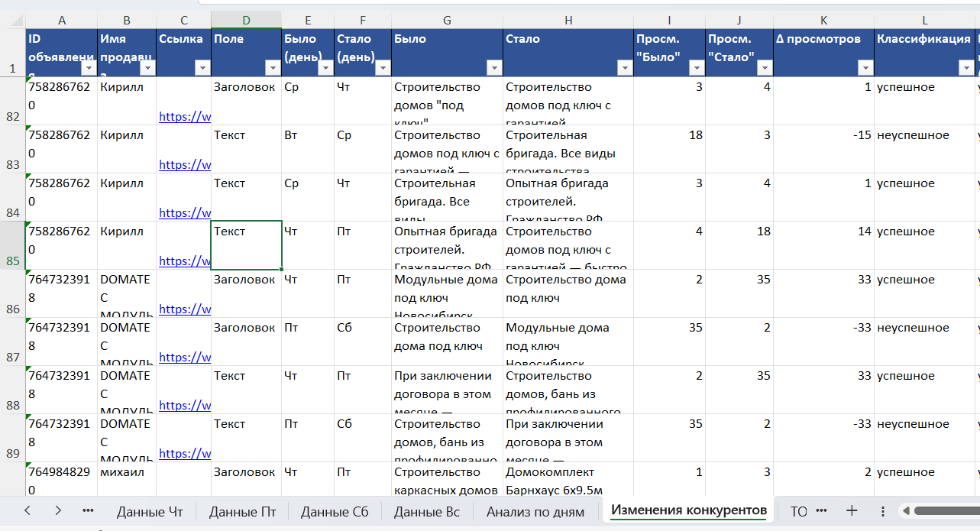
Task: Switch to the Анализ по дням sheet
Action: click(535, 511)
